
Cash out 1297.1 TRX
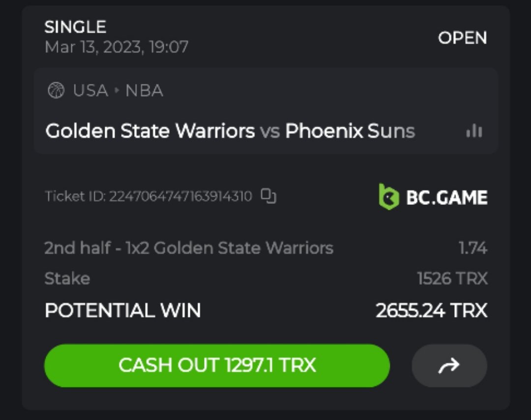click(x=217, y=365)
